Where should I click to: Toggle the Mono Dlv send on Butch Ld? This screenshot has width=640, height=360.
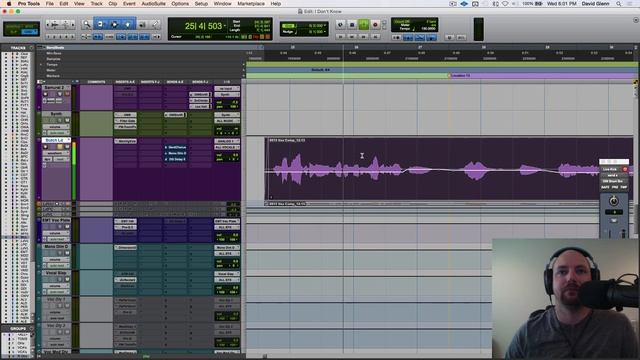(x=177, y=153)
